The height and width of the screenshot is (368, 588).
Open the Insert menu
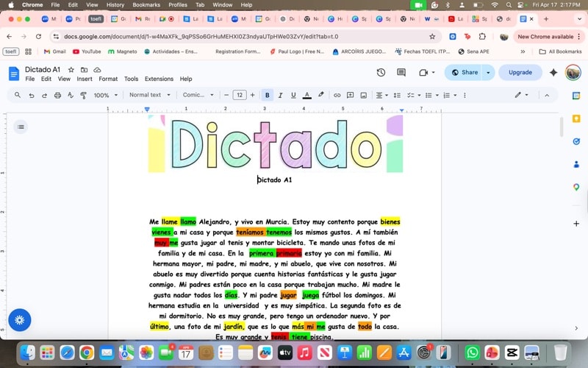[x=85, y=79]
